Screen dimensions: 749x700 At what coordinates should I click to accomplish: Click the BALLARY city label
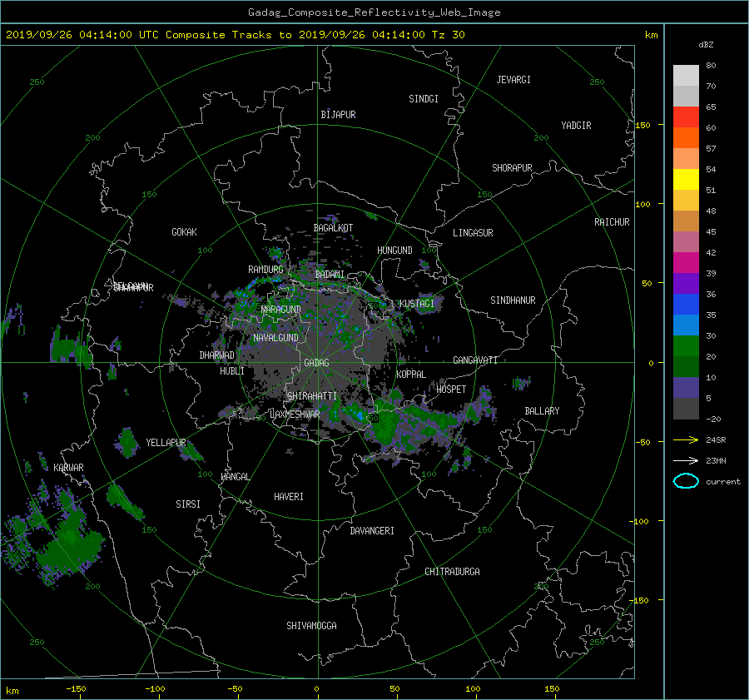click(x=542, y=411)
